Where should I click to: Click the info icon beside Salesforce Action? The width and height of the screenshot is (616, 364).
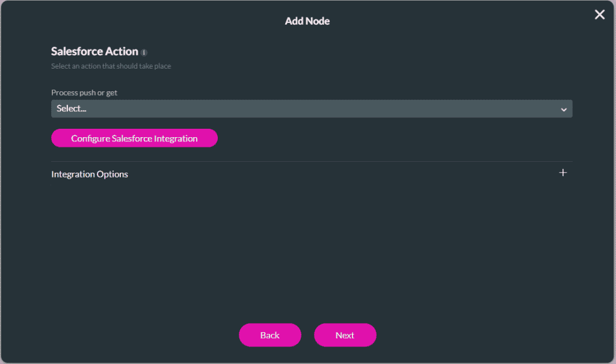click(144, 52)
